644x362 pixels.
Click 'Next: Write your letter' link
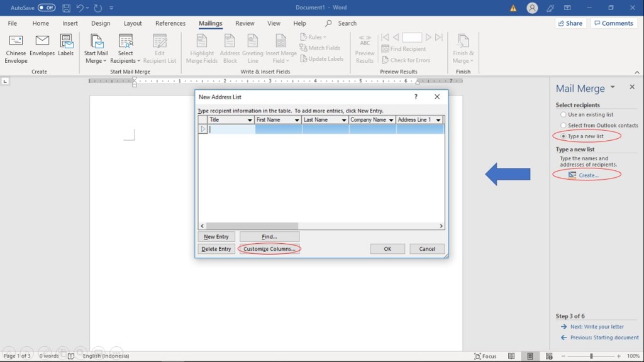point(597,327)
